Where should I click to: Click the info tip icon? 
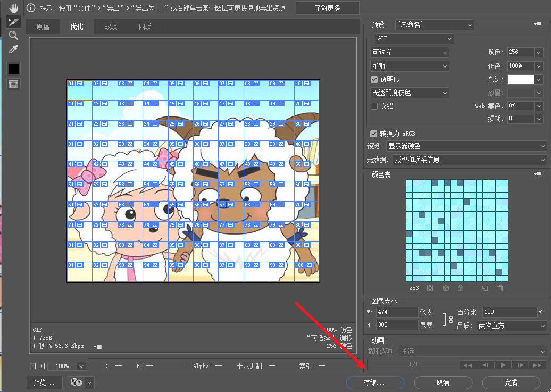[x=31, y=8]
